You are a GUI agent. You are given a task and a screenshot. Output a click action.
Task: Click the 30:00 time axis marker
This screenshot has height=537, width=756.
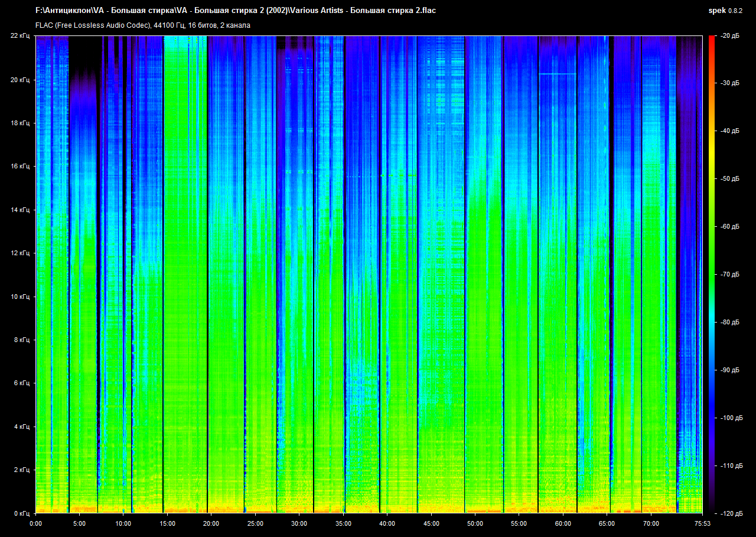[x=299, y=523]
